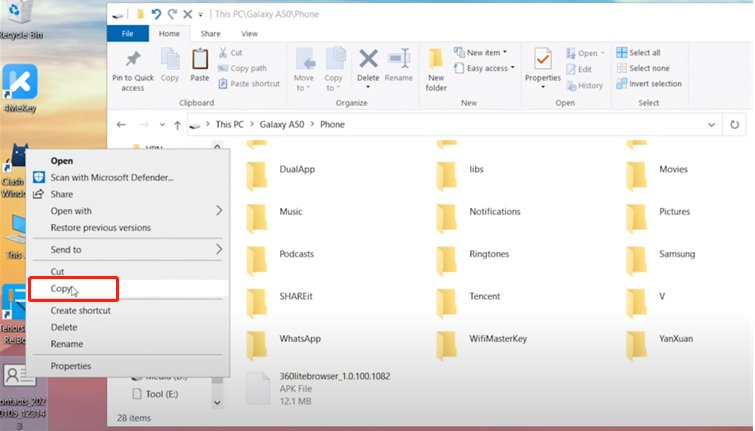Switch to the View ribbon tab
This screenshot has height=431, width=755.
pos(249,33)
